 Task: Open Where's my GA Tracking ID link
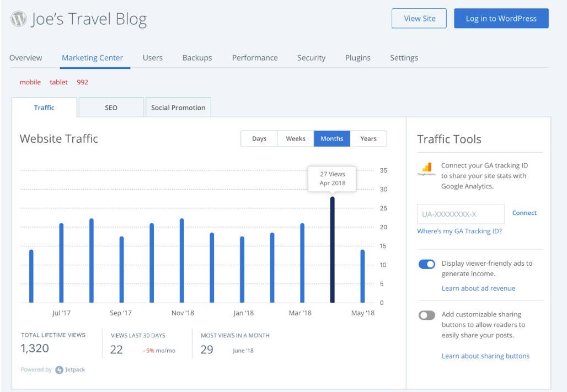[x=459, y=231]
